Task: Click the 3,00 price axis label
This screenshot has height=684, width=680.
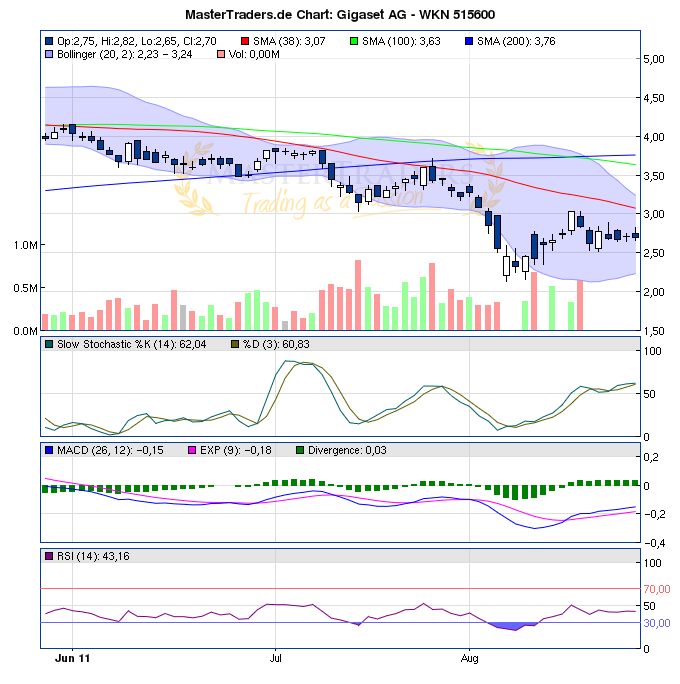Action: (x=654, y=214)
